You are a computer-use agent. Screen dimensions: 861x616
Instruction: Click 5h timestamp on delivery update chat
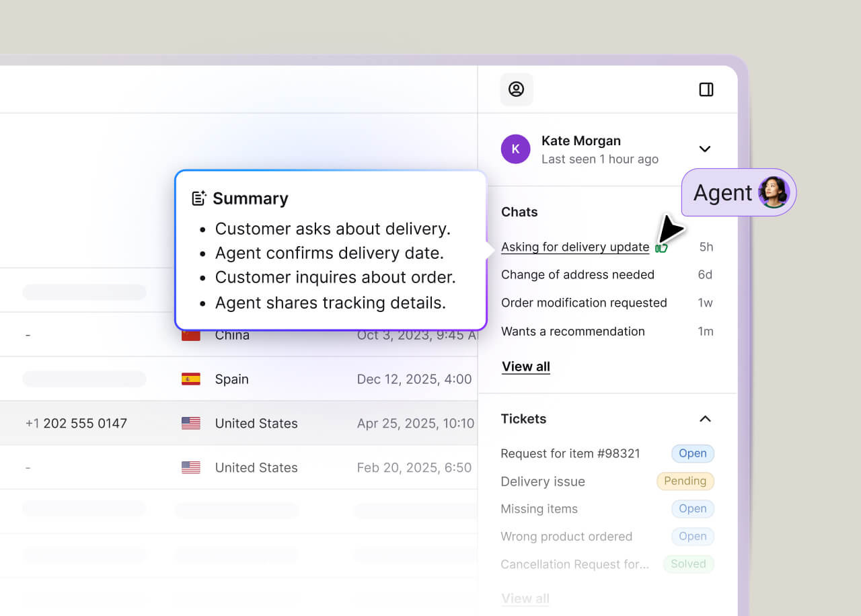(x=706, y=247)
